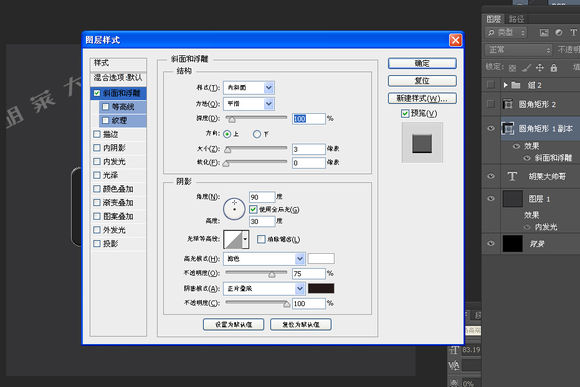580x387 pixels.
Task: Open the 高光模式(H) dropdown showing 滤色
Action: click(264, 259)
